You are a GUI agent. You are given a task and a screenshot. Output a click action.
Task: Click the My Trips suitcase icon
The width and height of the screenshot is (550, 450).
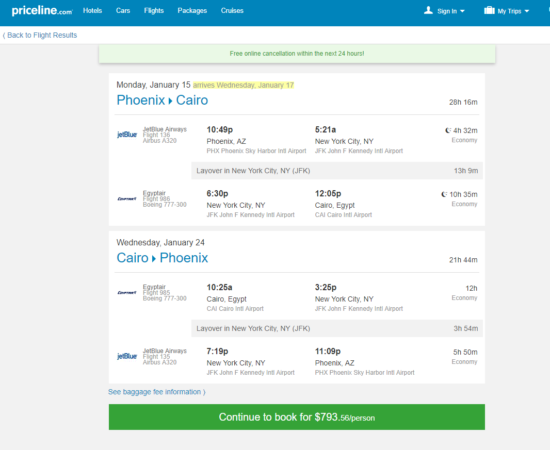tap(489, 10)
